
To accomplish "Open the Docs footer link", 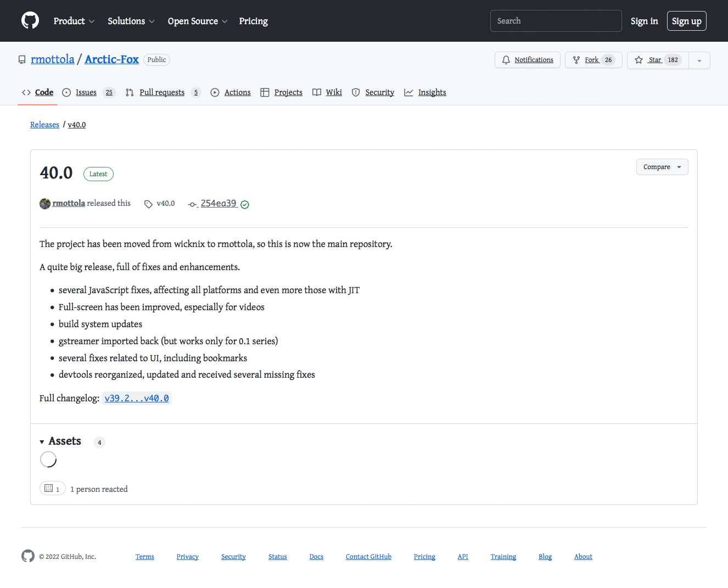I will [316, 557].
